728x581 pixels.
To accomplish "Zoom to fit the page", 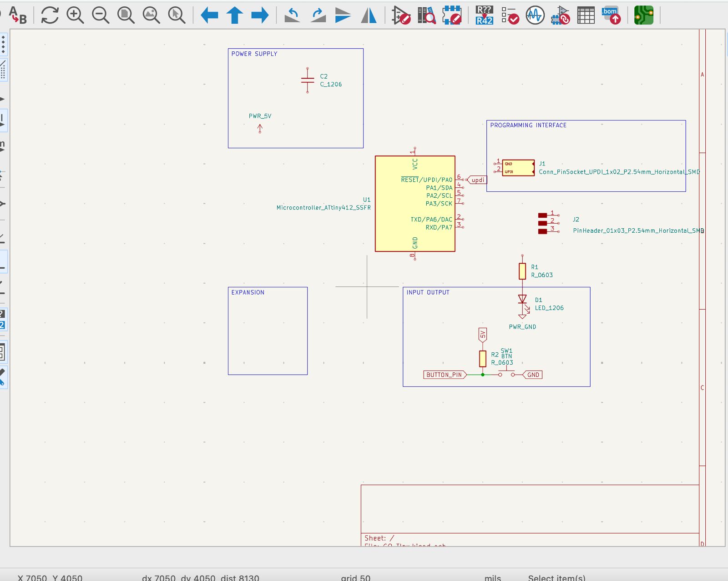I will pos(126,15).
